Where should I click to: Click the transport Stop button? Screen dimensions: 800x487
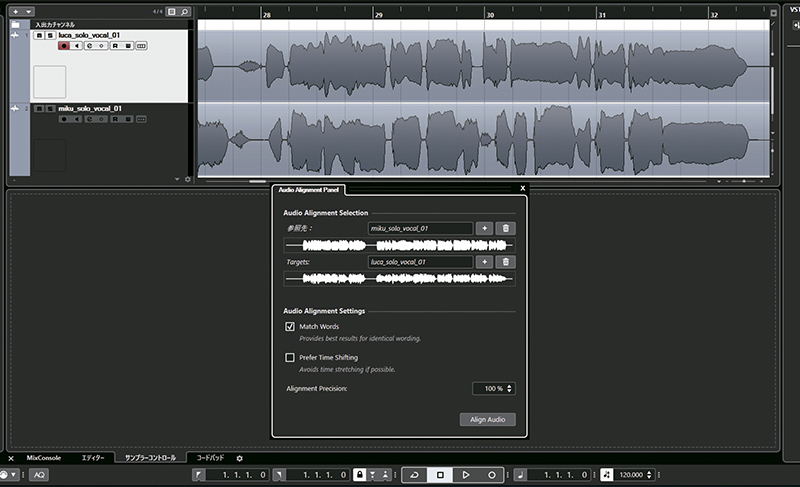pyautogui.click(x=440, y=475)
